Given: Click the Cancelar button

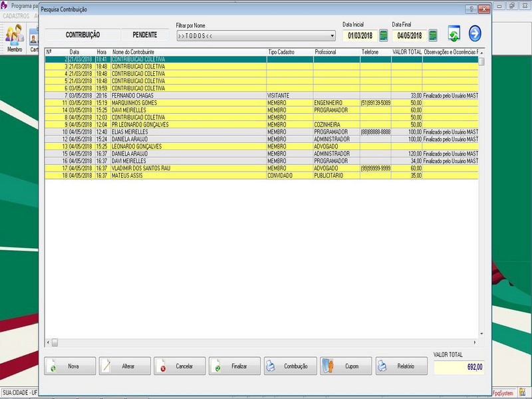Looking at the screenshot, I should tap(180, 366).
